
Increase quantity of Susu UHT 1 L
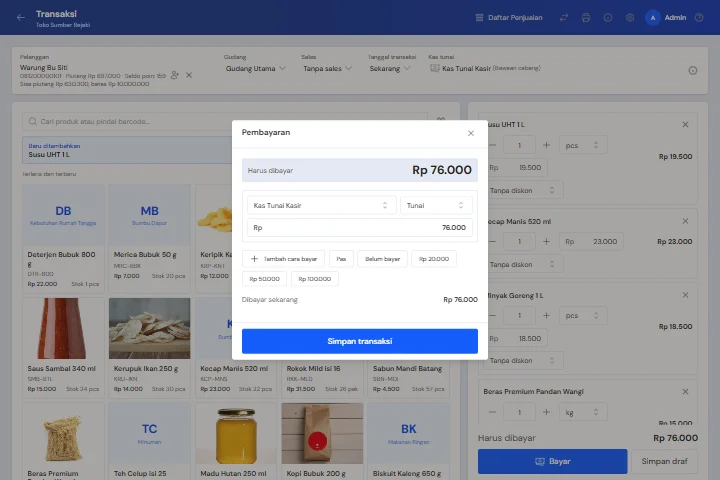click(546, 145)
